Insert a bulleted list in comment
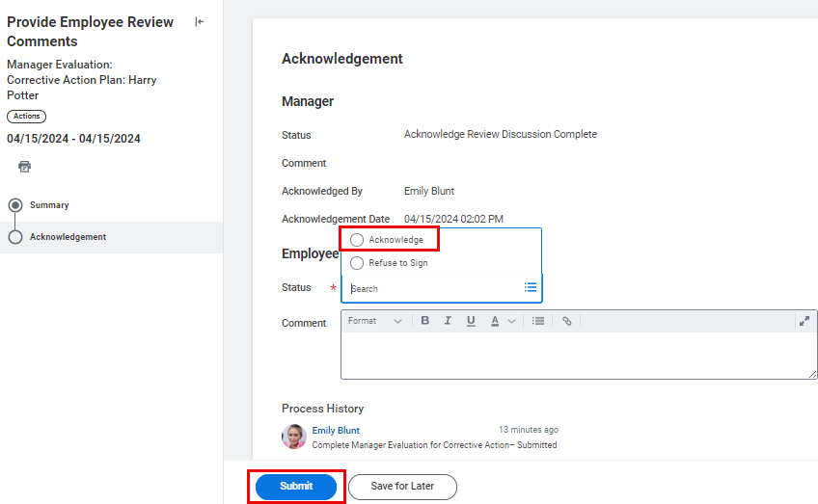 (538, 321)
